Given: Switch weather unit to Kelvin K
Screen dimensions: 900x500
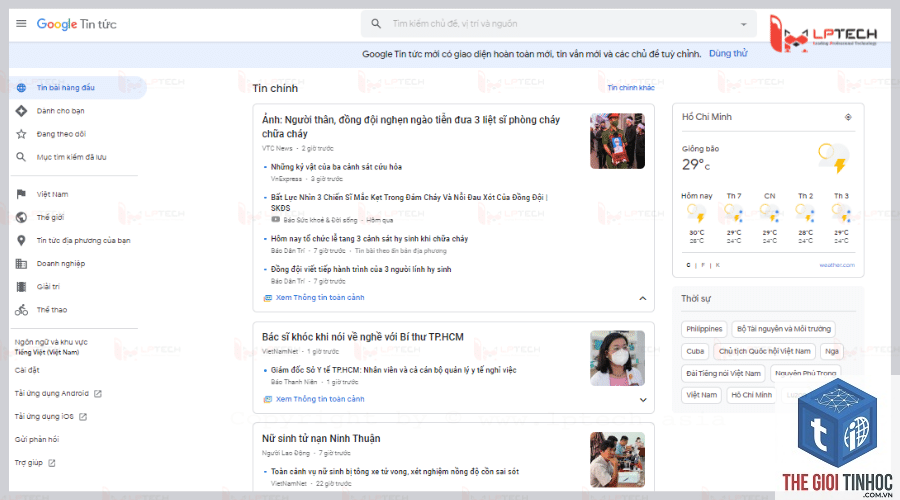Looking at the screenshot, I should pyautogui.click(x=717, y=265).
